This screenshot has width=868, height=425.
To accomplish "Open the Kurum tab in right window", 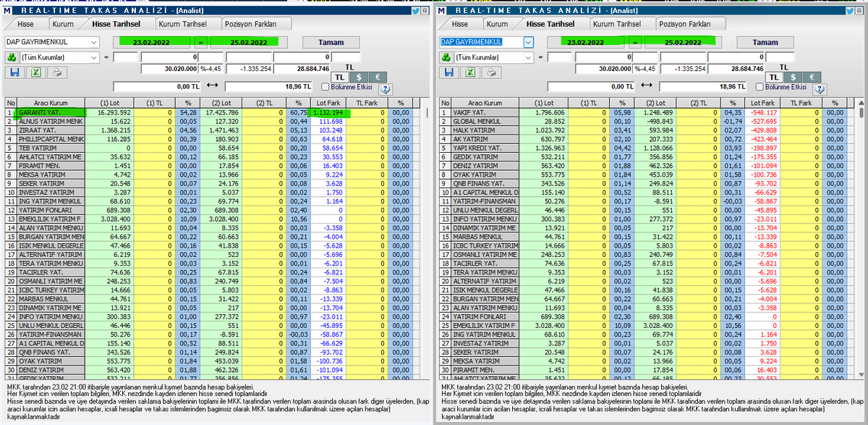I will tap(499, 24).
